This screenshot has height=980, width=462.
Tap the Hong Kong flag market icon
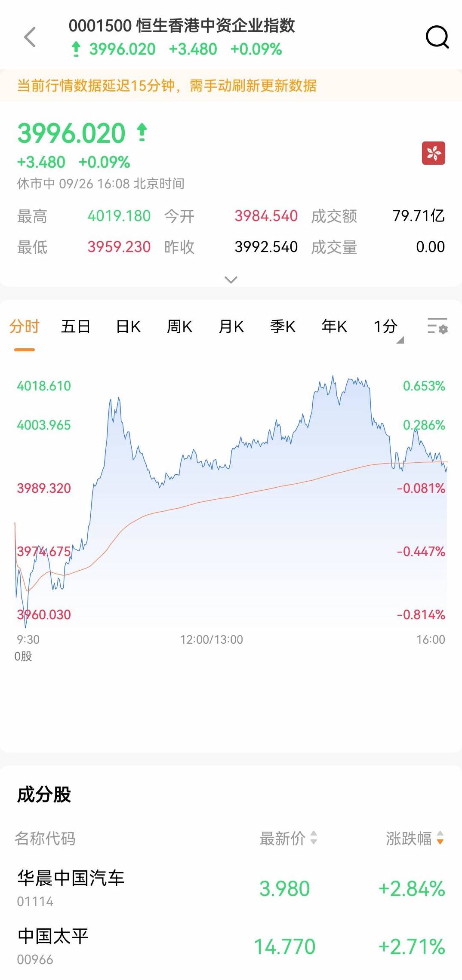(433, 153)
